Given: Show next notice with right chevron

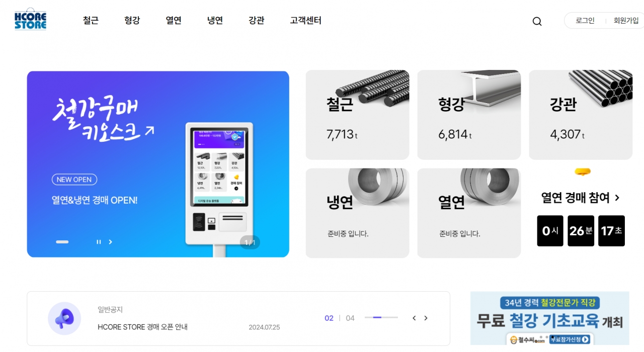Looking at the screenshot, I should click(x=426, y=318).
